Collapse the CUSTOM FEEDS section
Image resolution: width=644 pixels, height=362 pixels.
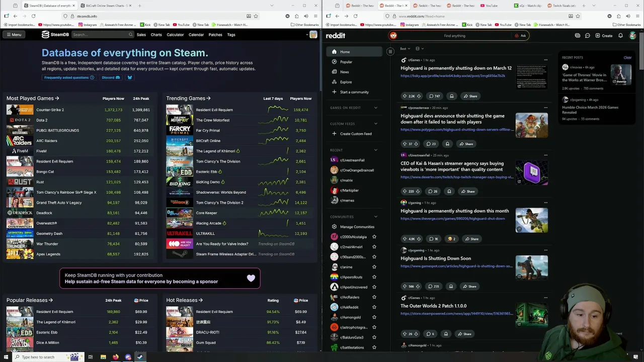[375, 124]
